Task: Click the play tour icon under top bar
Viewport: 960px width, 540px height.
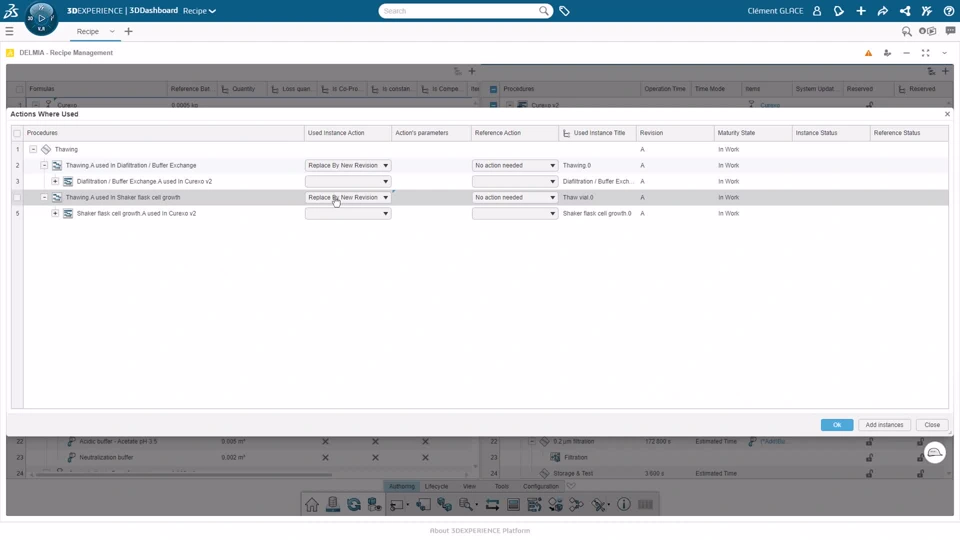Action: point(928,31)
